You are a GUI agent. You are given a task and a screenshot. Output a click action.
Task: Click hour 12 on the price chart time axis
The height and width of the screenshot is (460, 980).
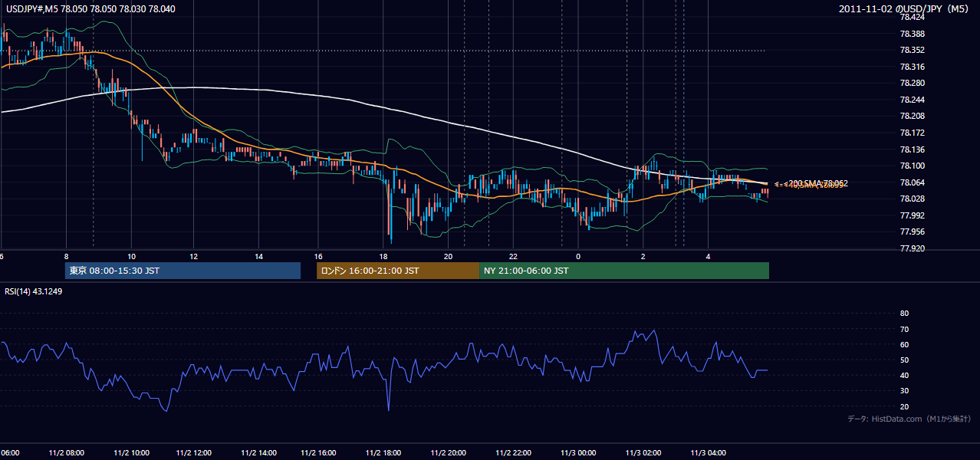click(x=193, y=256)
